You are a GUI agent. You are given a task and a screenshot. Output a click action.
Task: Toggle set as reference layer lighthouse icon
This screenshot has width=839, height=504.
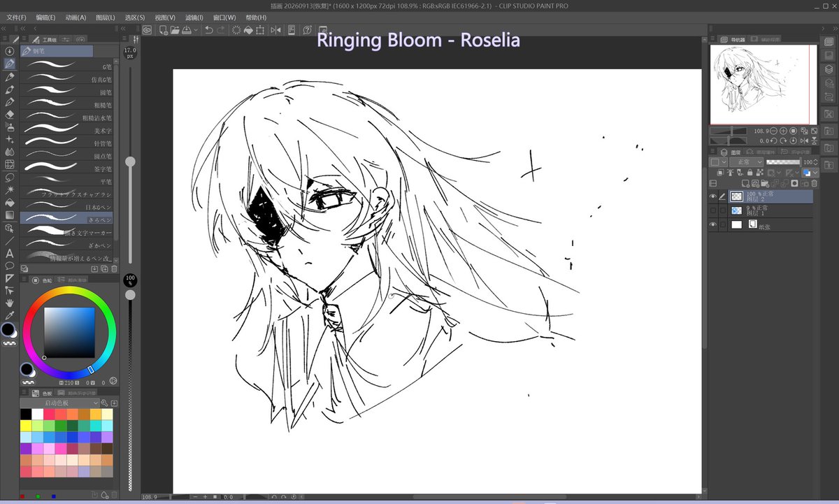(x=730, y=173)
